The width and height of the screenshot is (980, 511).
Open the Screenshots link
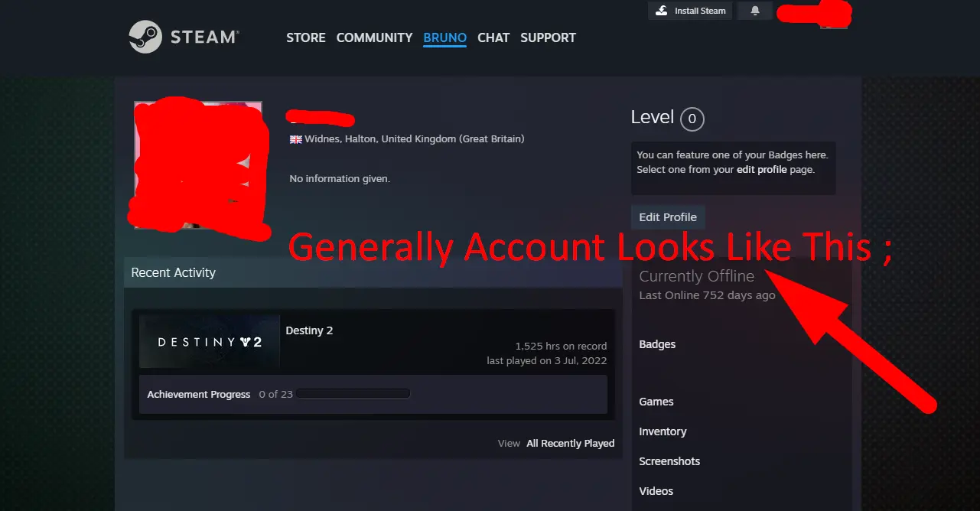[669, 461]
